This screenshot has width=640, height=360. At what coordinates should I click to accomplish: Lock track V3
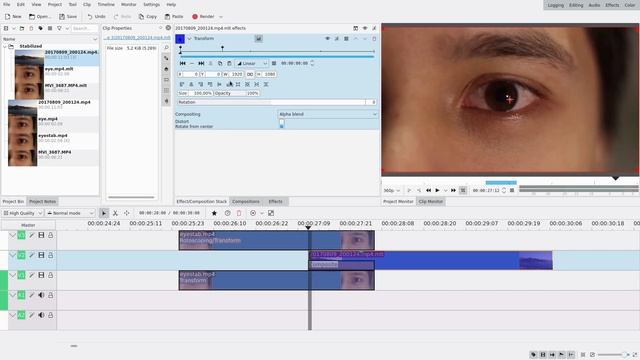[51, 235]
